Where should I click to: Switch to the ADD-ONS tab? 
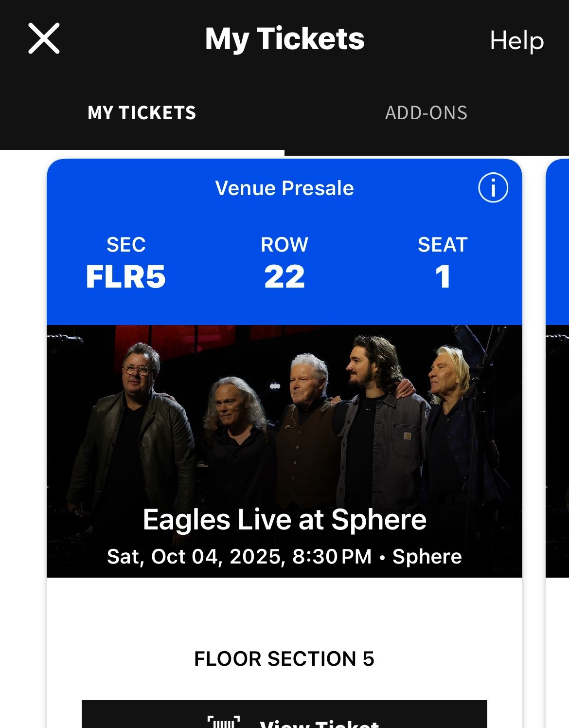[426, 113]
